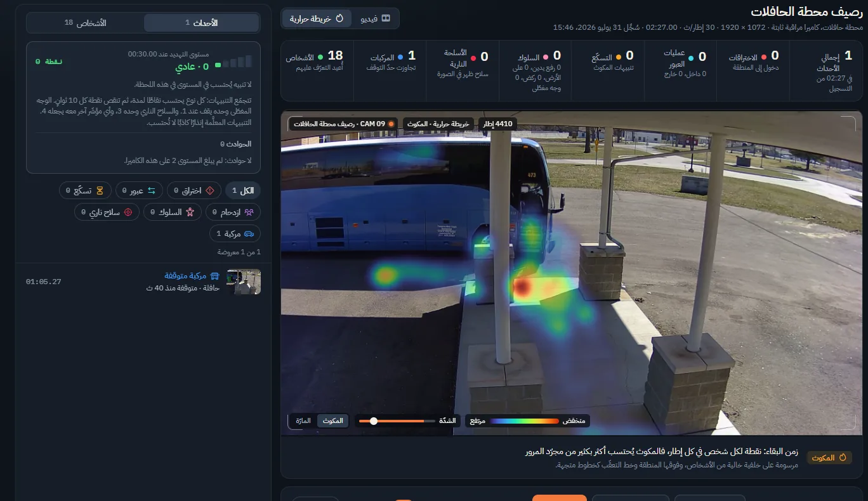Image resolution: width=868 pixels, height=501 pixels.
Task: Toggle the ازدحام 0 event filter
Action: pyautogui.click(x=233, y=212)
